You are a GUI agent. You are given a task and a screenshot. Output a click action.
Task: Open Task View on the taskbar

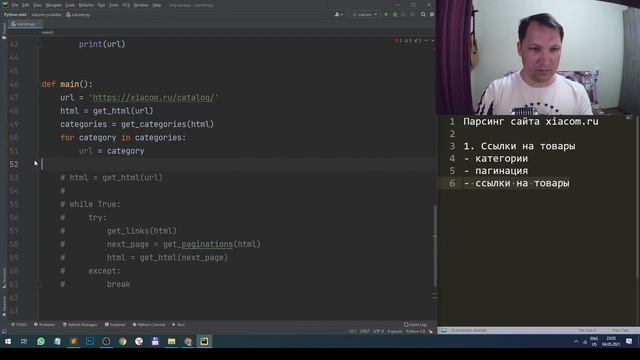coord(24,341)
